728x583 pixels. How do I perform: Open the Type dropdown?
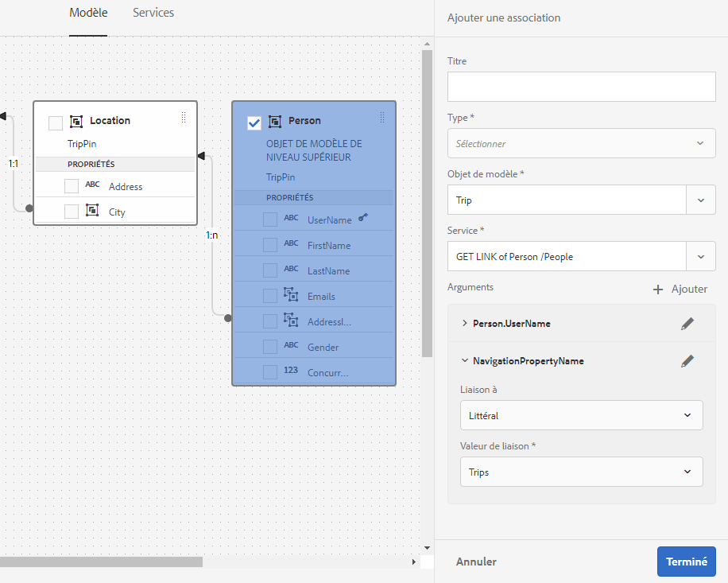point(581,144)
